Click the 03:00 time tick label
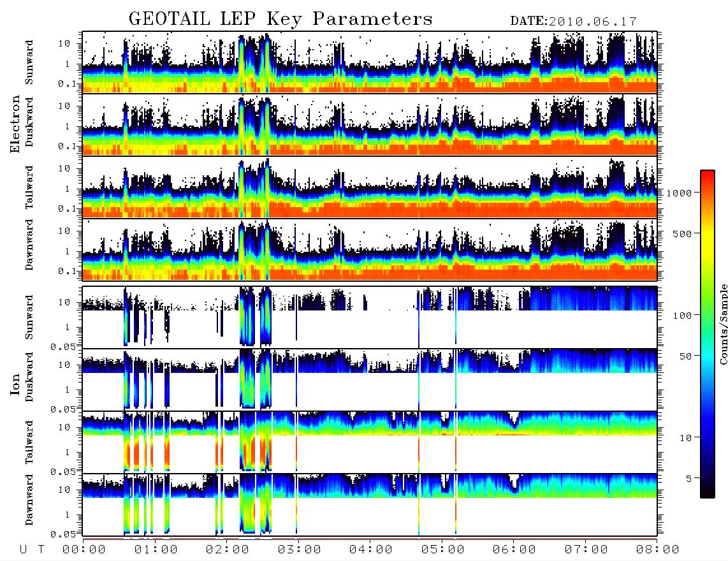The width and height of the screenshot is (728, 561). coord(300,550)
